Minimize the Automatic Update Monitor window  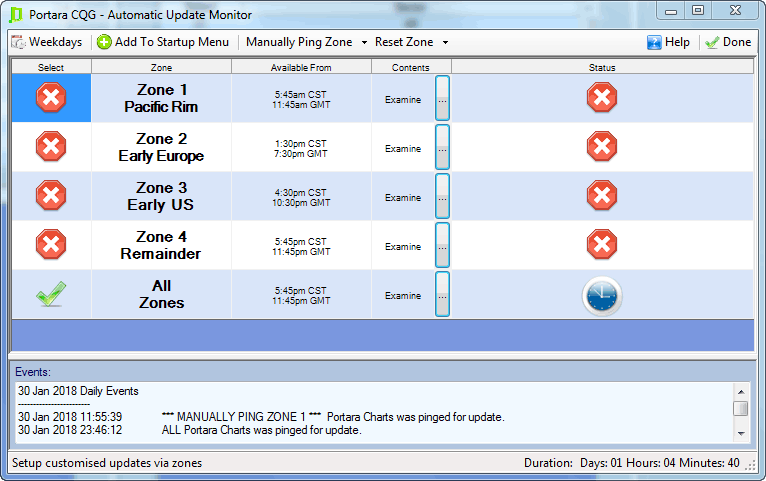click(x=671, y=11)
